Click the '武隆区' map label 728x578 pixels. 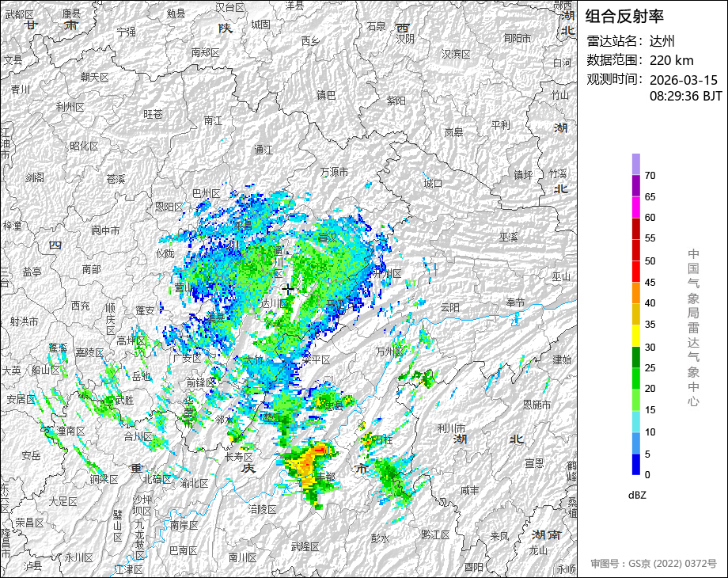(305, 547)
